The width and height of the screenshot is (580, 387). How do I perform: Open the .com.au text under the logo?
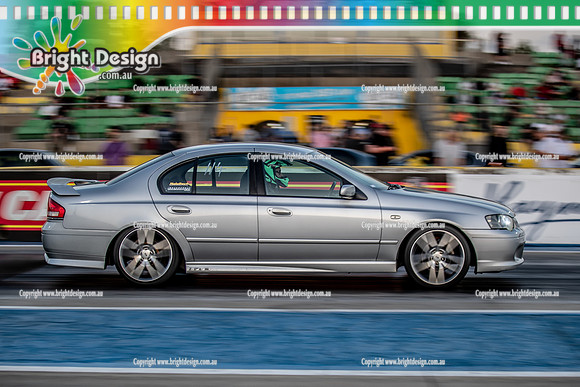click(115, 75)
